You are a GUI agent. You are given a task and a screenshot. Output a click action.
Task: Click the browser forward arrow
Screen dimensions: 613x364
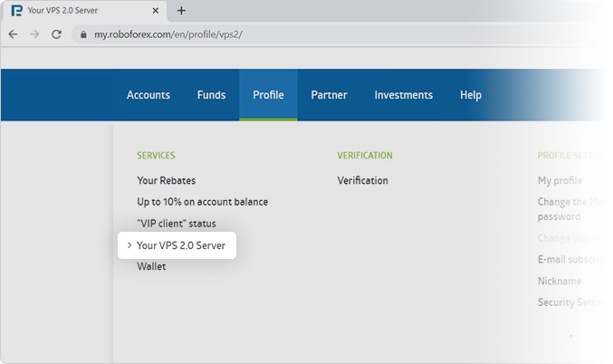34,34
